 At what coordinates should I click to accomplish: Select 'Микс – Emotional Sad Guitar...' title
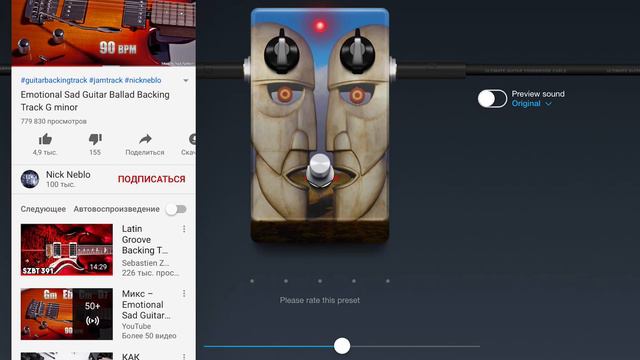tap(146, 304)
